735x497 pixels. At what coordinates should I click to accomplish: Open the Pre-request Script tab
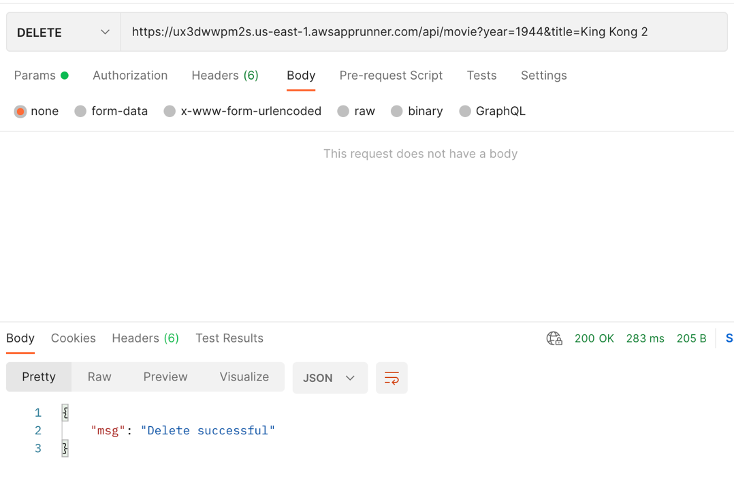click(391, 75)
